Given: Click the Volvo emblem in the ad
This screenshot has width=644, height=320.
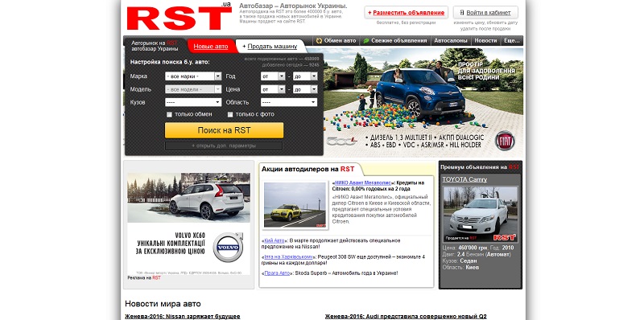Looking at the screenshot, I should (x=228, y=248).
